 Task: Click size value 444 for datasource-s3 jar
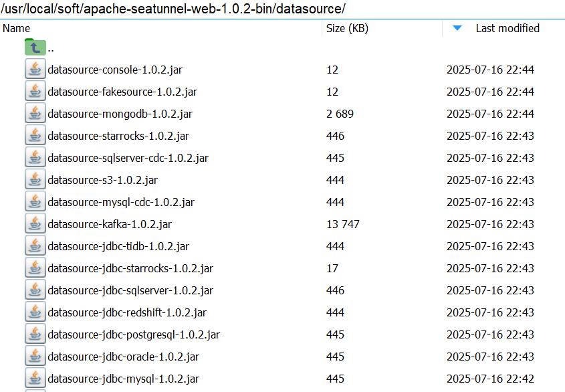point(335,180)
